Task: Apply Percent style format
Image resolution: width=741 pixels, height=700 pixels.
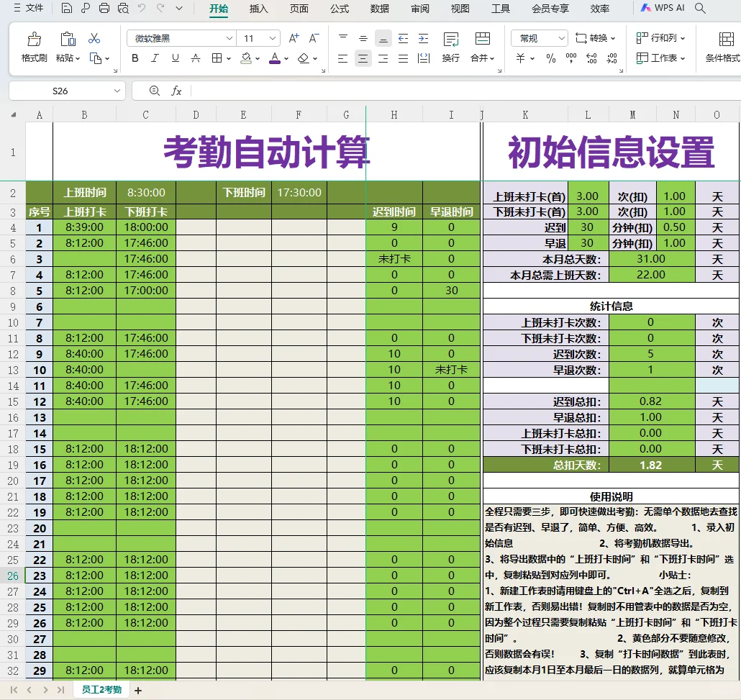Action: [x=551, y=58]
